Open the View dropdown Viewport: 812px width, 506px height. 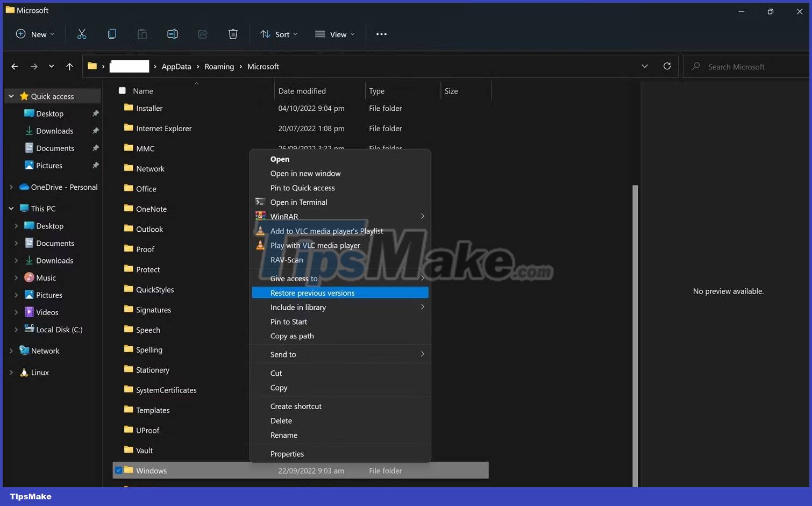[335, 34]
